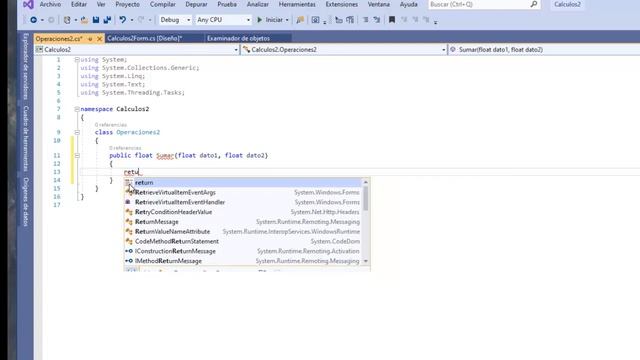Click the icon right of Find in Files
Viewport: 640px width, 360px height.
tap(315, 20)
